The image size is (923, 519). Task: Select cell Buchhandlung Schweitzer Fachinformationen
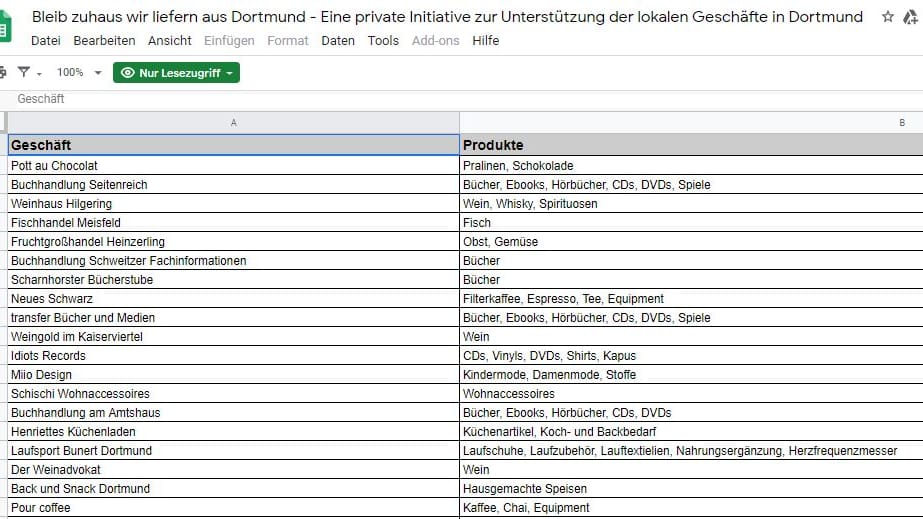tap(234, 261)
